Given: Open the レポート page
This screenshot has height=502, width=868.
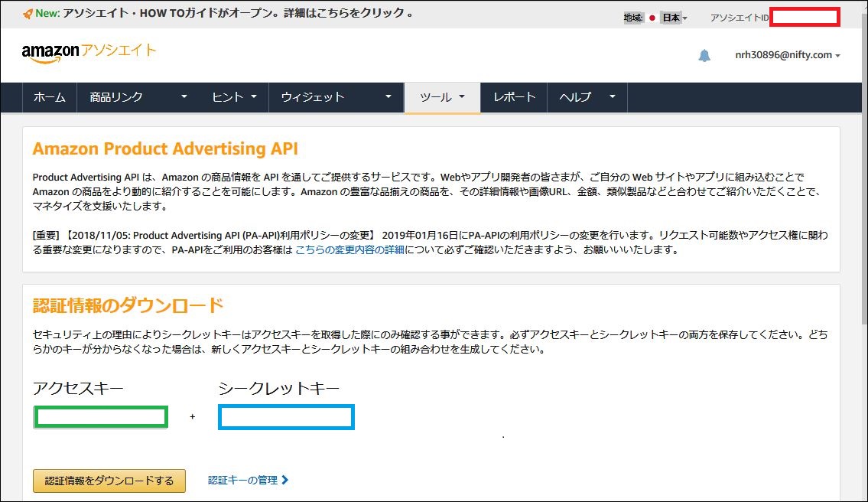Looking at the screenshot, I should 514,97.
